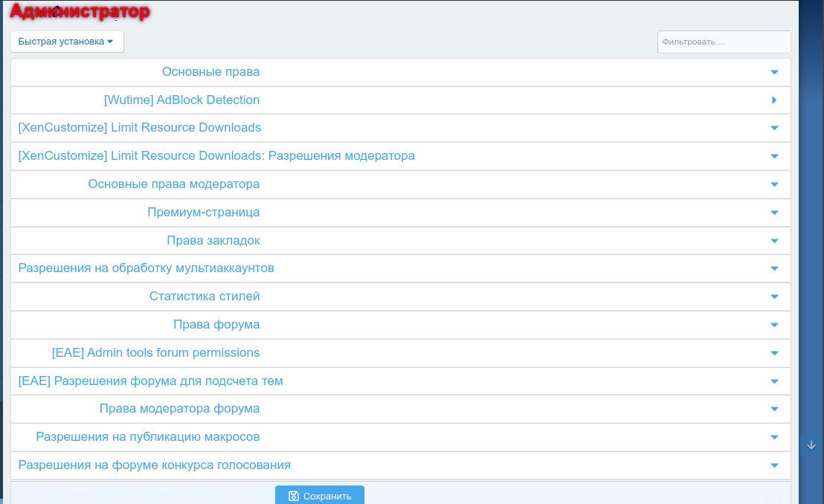Toggle caret for Разрешения форума для подсчета тем
824x504 pixels.
coord(774,381)
